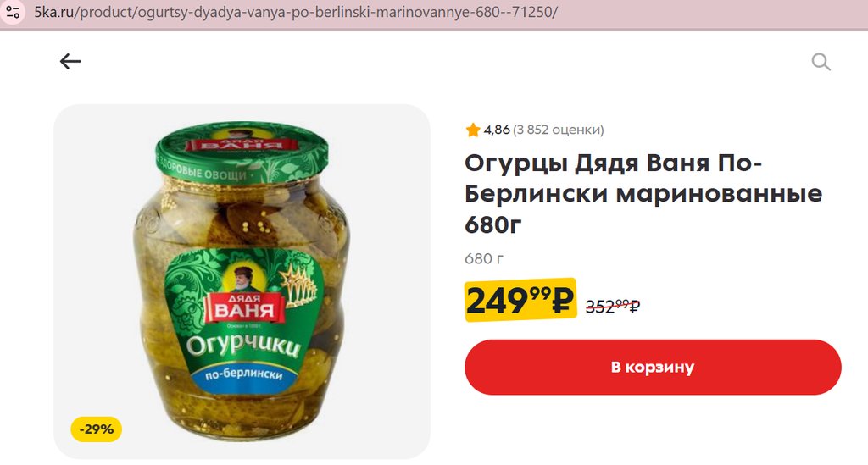The image size is (868, 465).
Task: Click the 5ka.ru domain in address bar
Action: tap(54, 12)
